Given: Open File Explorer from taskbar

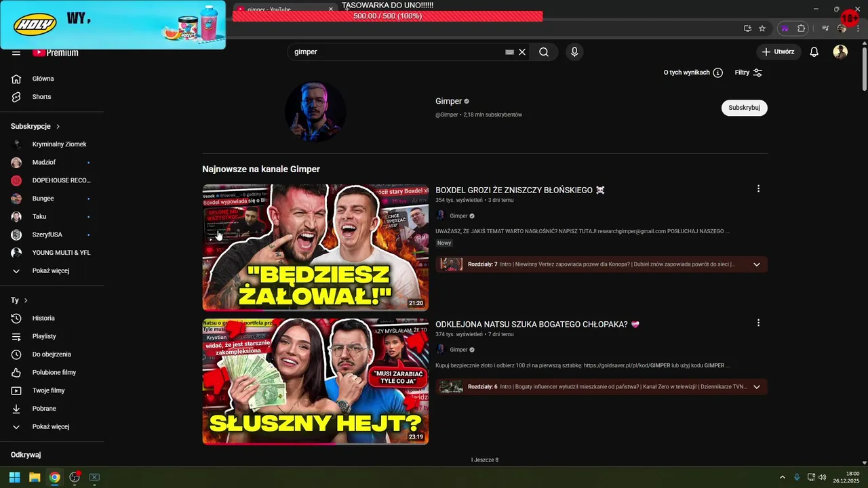Looking at the screenshot, I should [x=35, y=477].
